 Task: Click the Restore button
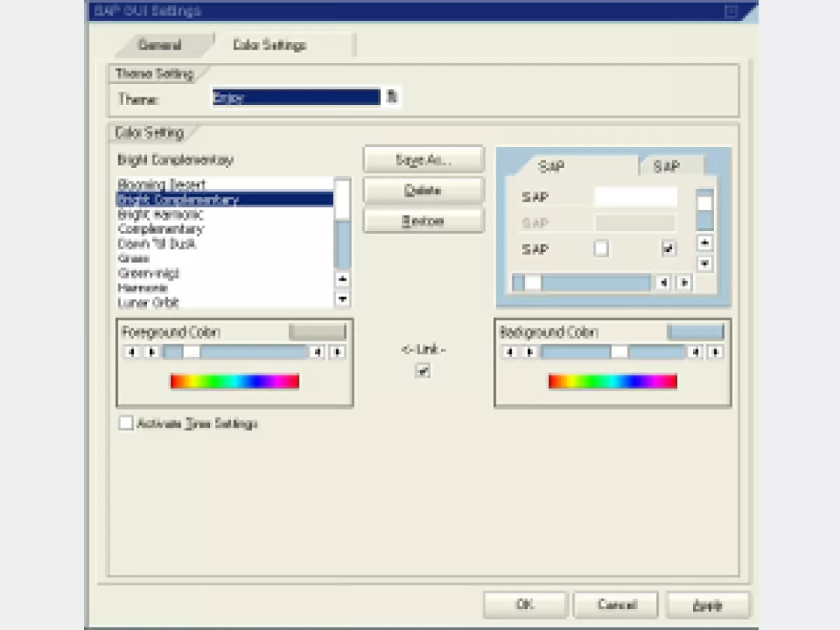click(423, 220)
